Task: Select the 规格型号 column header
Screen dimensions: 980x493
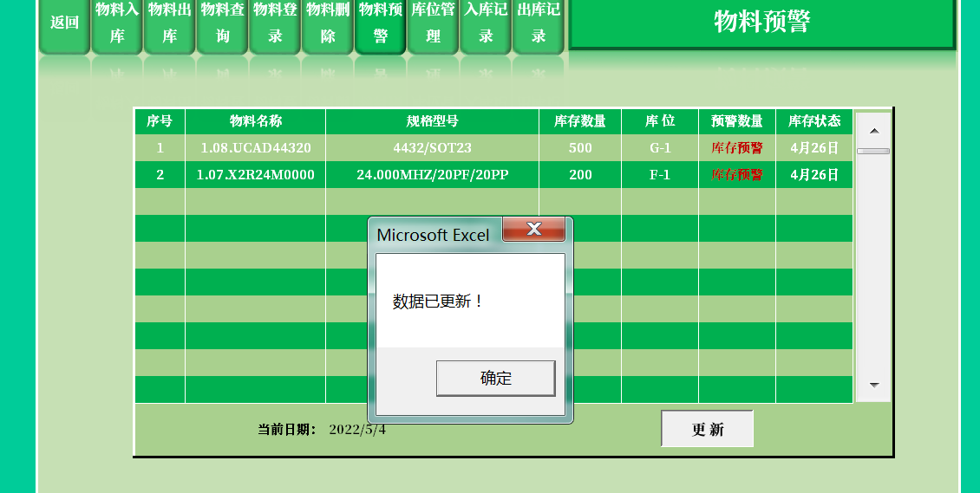Action: click(x=433, y=121)
